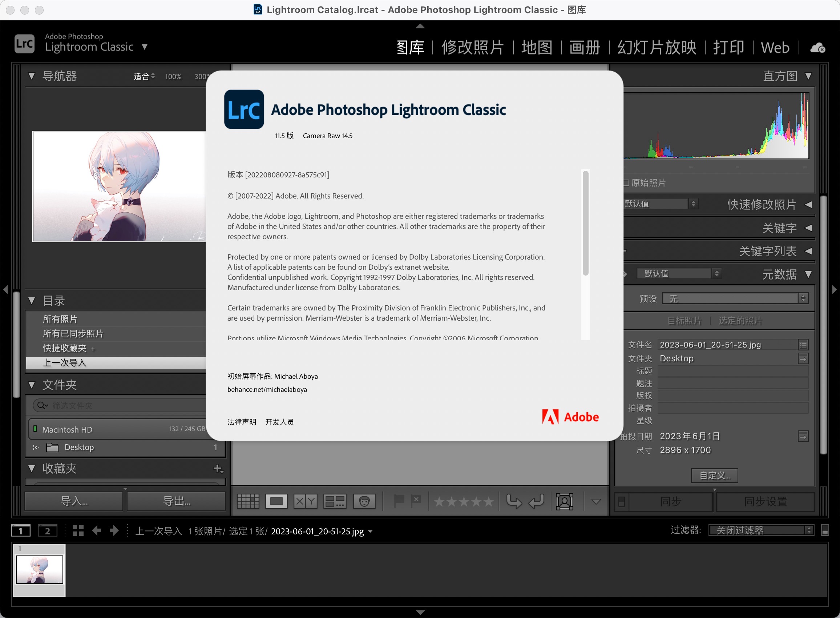Screen dimensions: 840x618
Task: Open the 预设 metadata preset dropdown
Action: 735,298
